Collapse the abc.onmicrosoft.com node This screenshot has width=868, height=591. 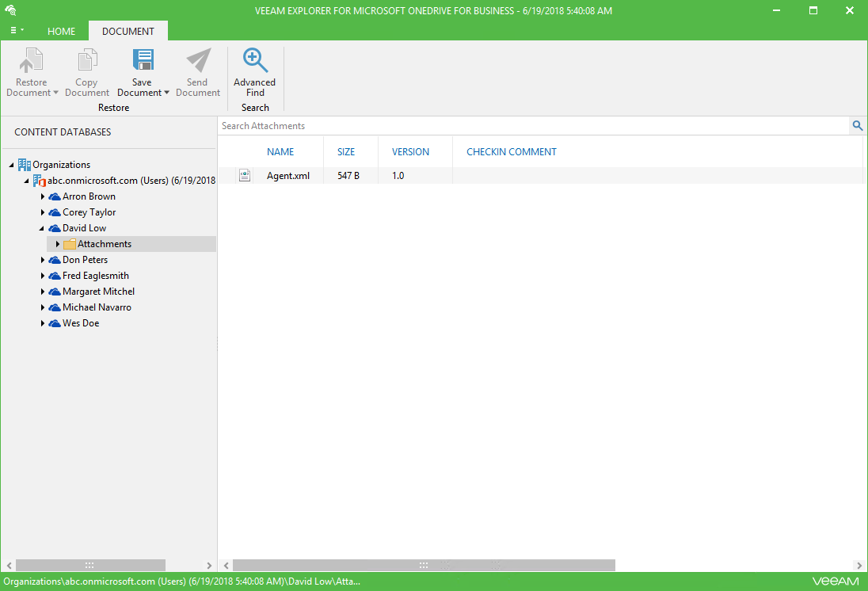point(27,181)
